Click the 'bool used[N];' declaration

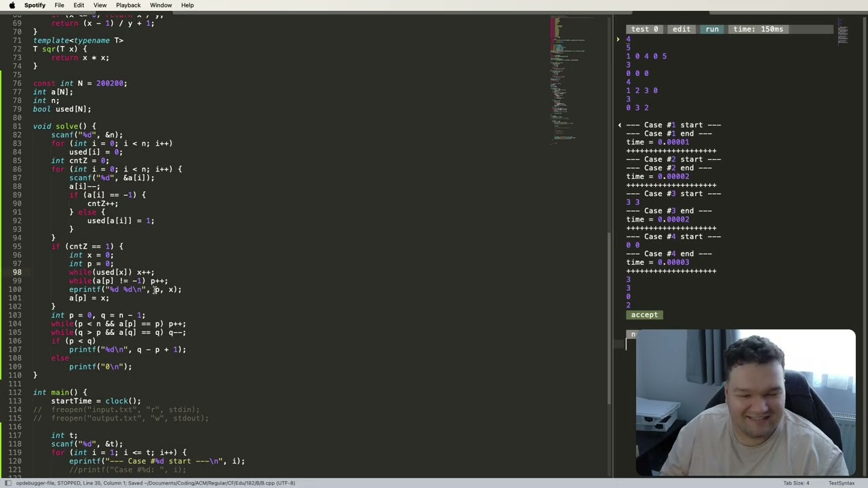point(62,109)
